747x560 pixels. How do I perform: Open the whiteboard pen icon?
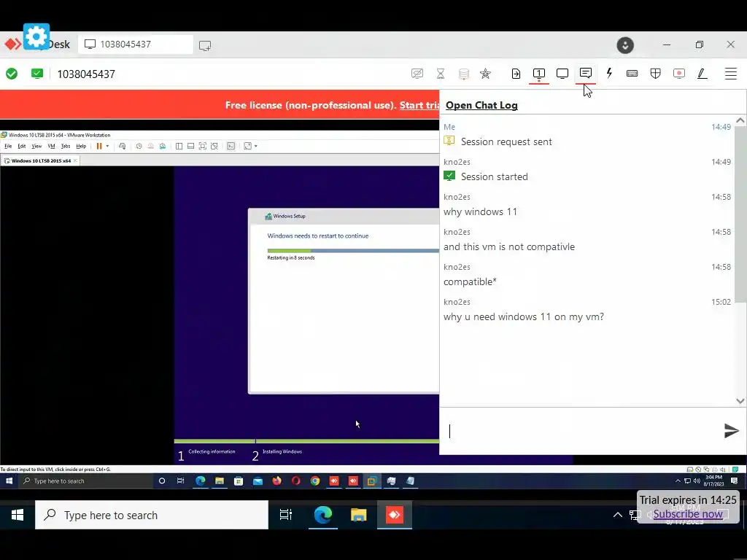click(x=703, y=74)
